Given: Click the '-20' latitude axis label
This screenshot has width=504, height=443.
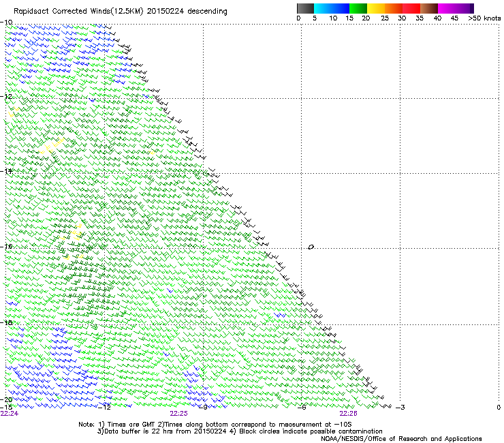Looking at the screenshot, I should point(6,399).
